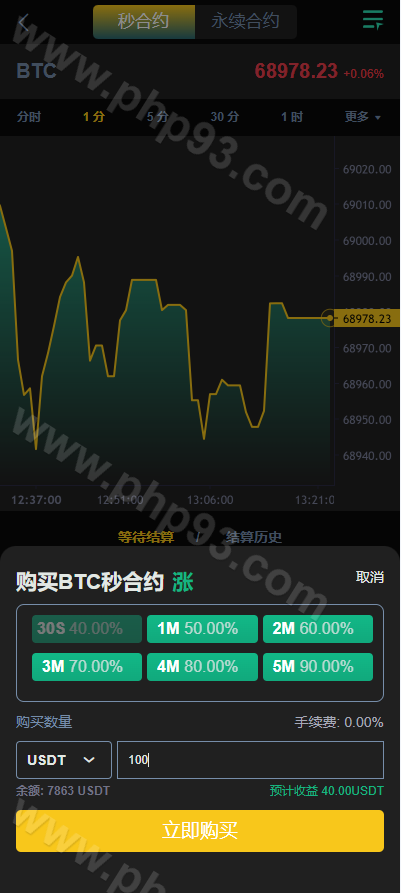Open the orders list menu icon
The height and width of the screenshot is (893, 401).
[373, 20]
